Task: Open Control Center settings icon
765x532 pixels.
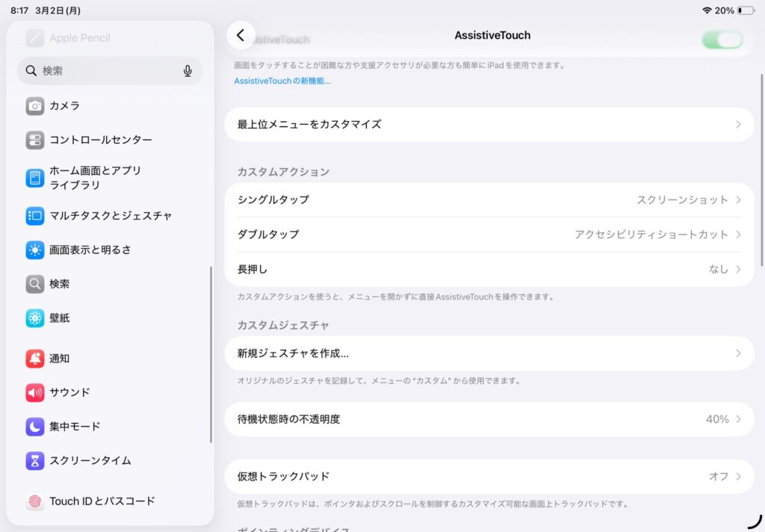Action: coord(35,140)
